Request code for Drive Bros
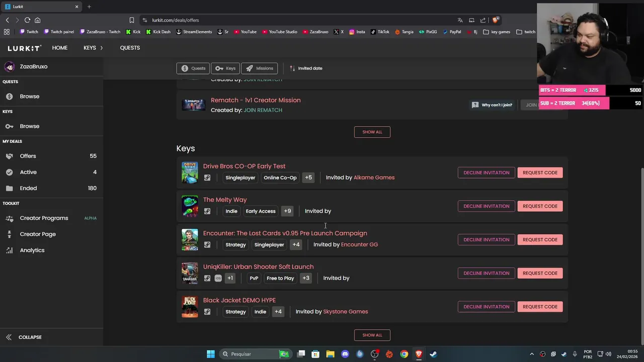 coord(540,172)
